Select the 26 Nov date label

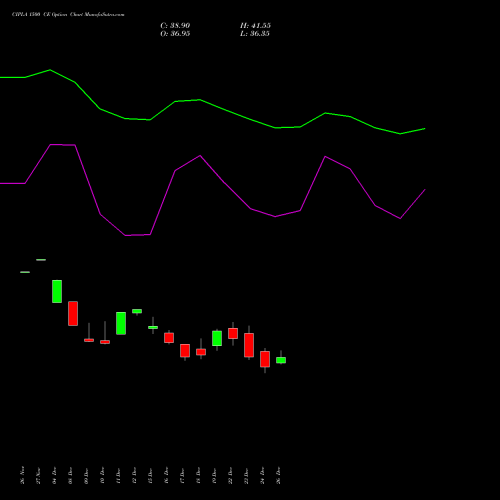(22, 475)
